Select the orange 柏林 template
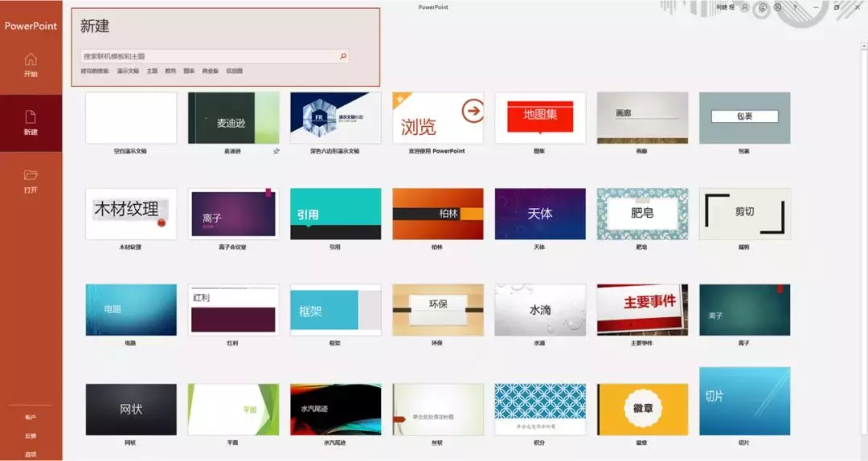This screenshot has height=461, width=868. point(438,214)
